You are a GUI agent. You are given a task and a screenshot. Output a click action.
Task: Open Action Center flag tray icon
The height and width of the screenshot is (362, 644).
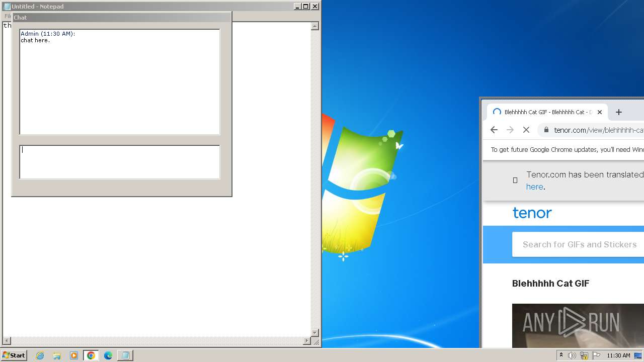click(x=596, y=355)
